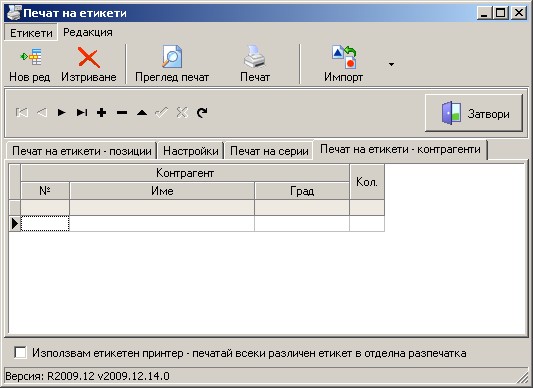Open the Етикети menu
Viewport: 533px width, 388px height.
(31, 33)
